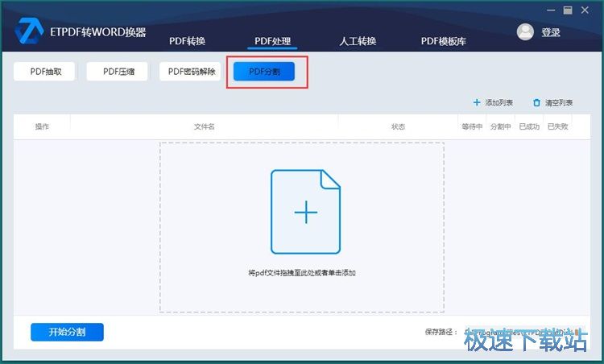Click the plus icon for 添加列表
Viewport: 604px width, 364px height.
pyautogui.click(x=477, y=102)
